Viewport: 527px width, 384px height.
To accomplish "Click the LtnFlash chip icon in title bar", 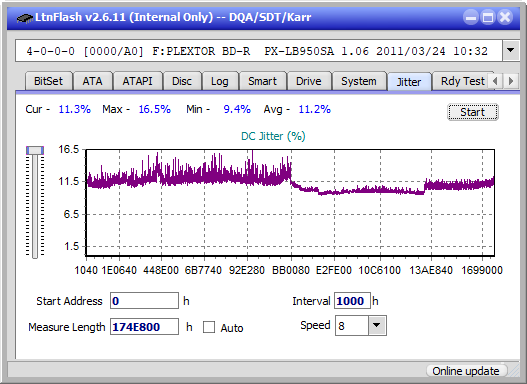I will (25, 17).
